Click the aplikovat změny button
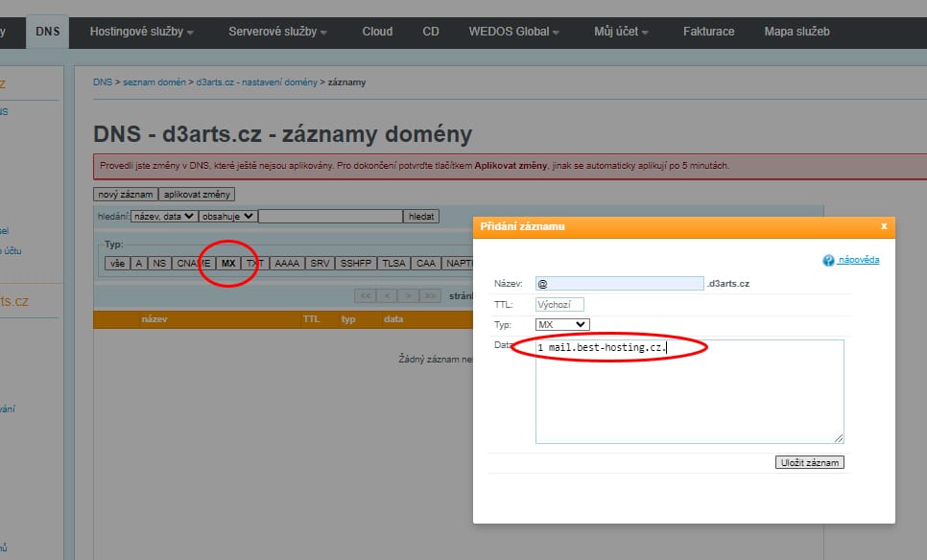 [197, 195]
